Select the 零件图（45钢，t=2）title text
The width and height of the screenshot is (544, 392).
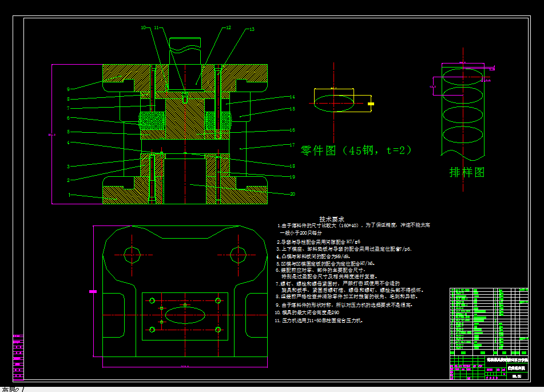pyautogui.click(x=356, y=151)
